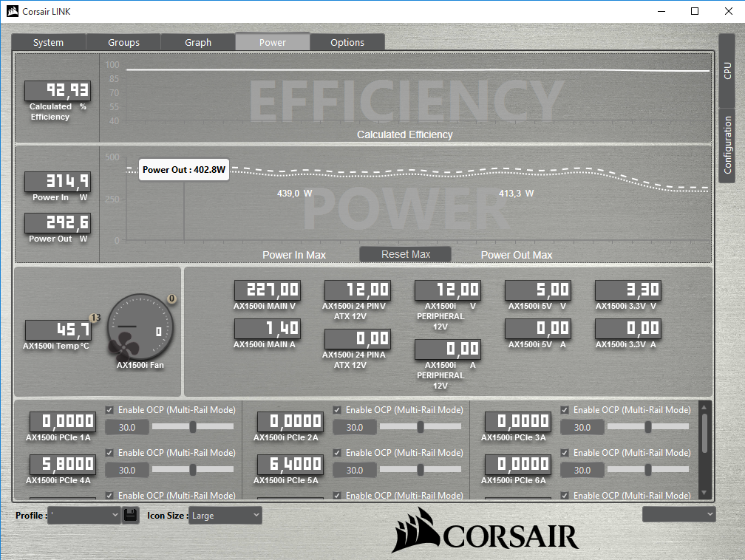Click the 439,0 W max value
This screenshot has height=560, width=745.
tap(295, 194)
